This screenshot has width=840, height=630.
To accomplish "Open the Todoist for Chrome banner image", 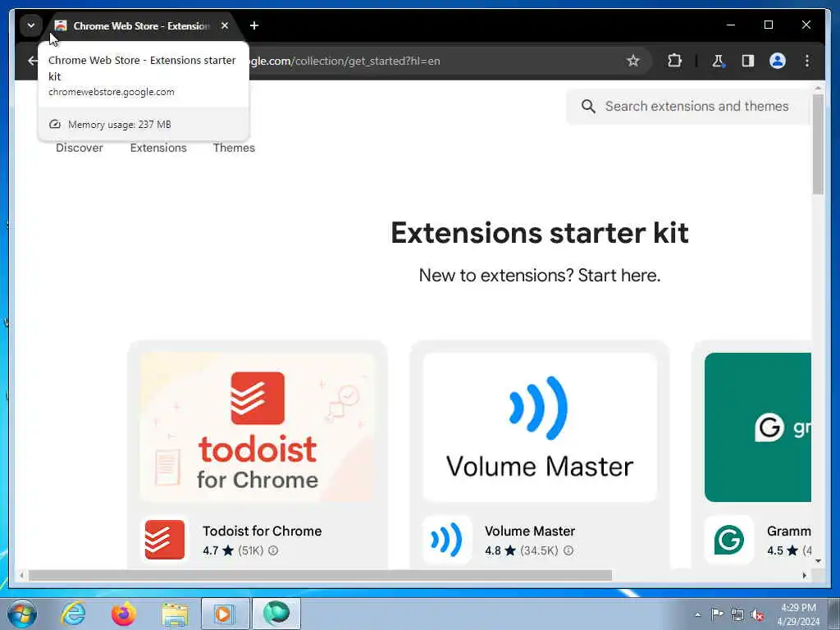I will pyautogui.click(x=257, y=427).
